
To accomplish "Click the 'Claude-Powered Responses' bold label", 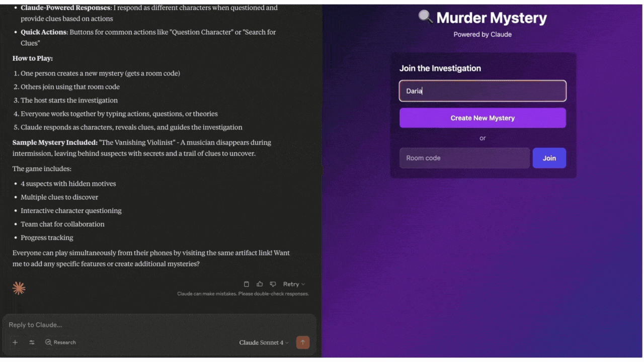I will click(x=66, y=8).
